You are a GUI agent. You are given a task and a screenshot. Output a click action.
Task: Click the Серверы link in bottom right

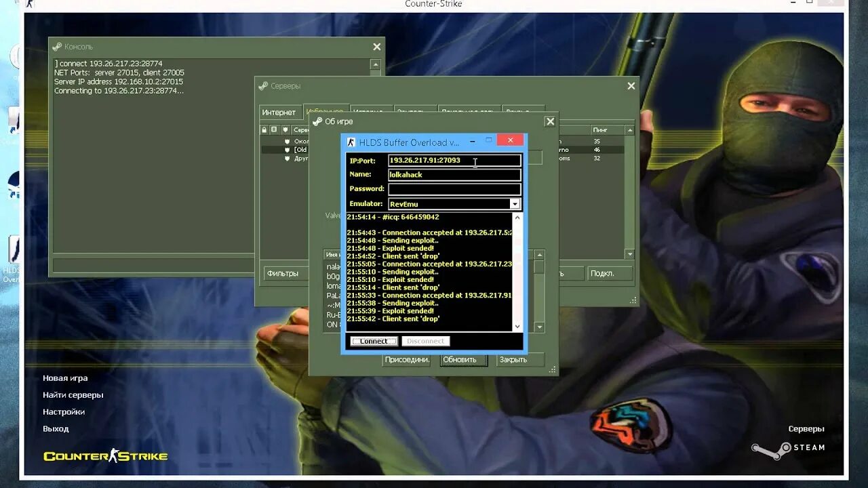coord(806,429)
